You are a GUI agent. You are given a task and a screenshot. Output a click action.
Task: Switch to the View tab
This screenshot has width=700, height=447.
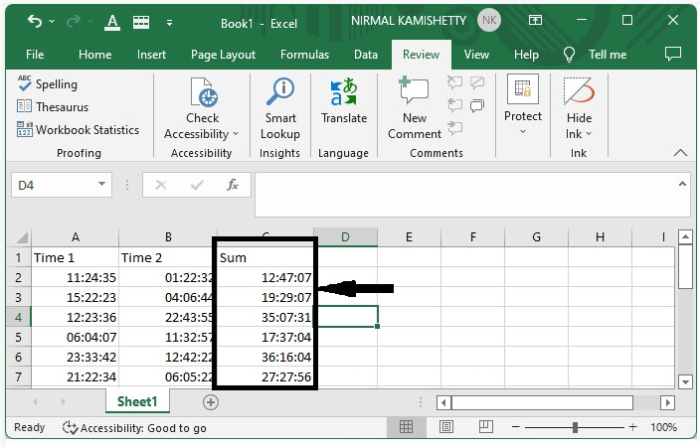click(x=476, y=54)
